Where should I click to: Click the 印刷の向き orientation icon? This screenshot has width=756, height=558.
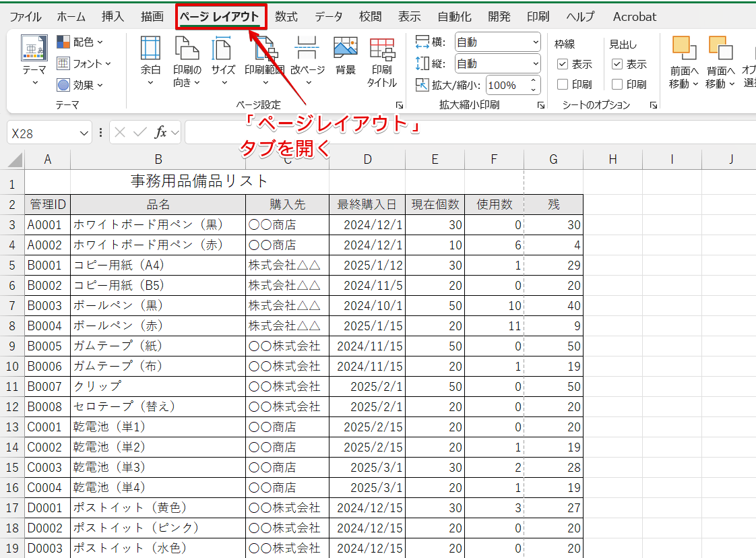click(187, 50)
